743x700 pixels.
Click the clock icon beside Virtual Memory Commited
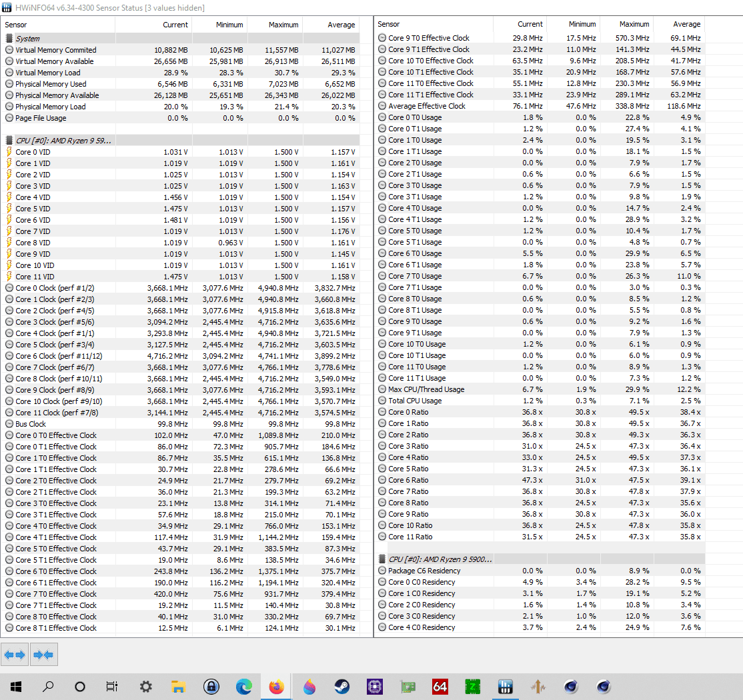click(x=9, y=50)
